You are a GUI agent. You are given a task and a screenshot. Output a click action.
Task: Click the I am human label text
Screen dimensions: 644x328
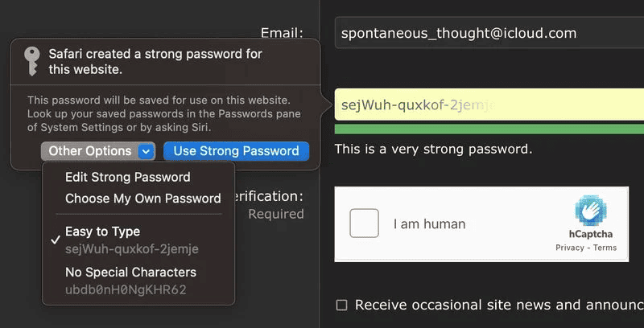(x=429, y=224)
